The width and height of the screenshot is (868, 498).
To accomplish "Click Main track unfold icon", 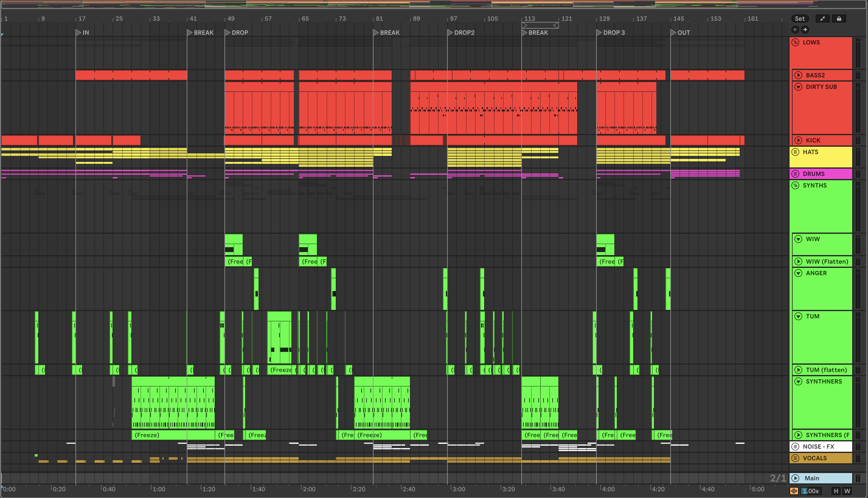I will 796,478.
